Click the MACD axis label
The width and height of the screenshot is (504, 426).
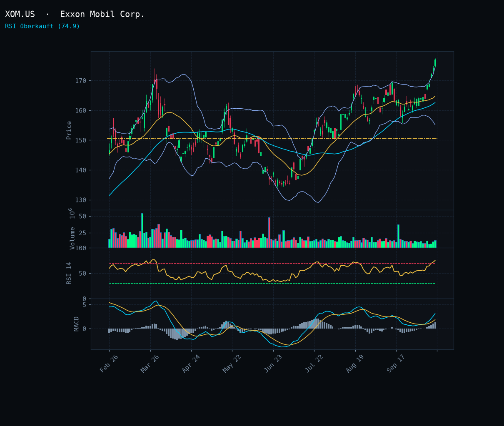(x=77, y=324)
